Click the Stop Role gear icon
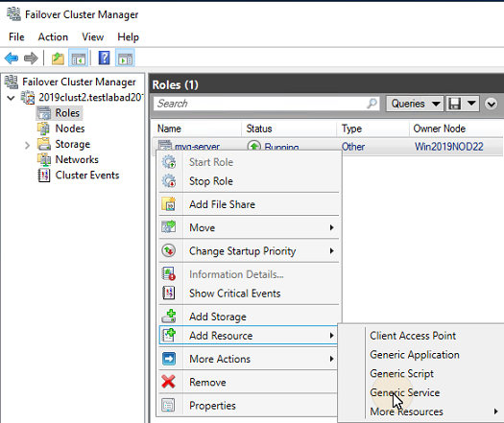This screenshot has height=423, width=504. tap(169, 181)
